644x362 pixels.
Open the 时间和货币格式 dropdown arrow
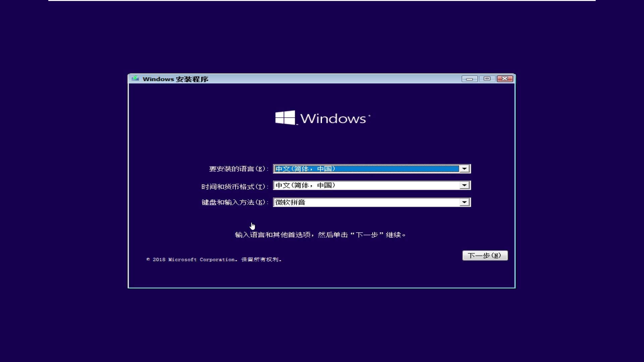tap(464, 185)
